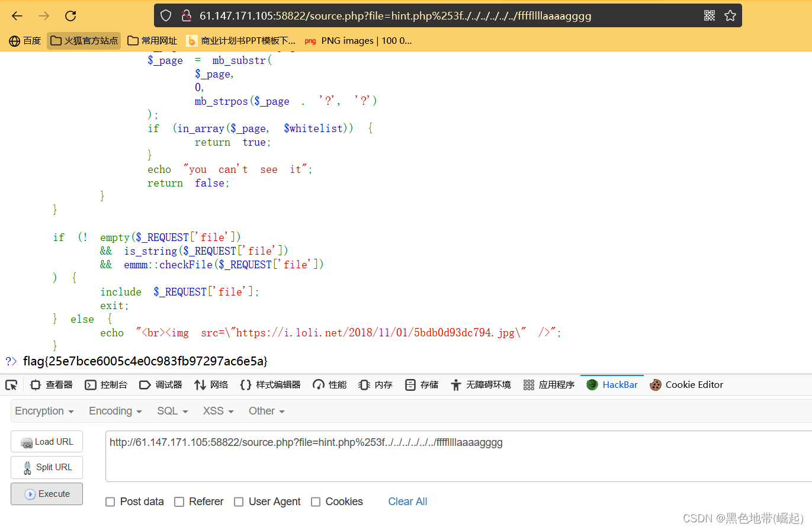The height and width of the screenshot is (530, 812).
Task: Click the Execute button
Action: 47,494
